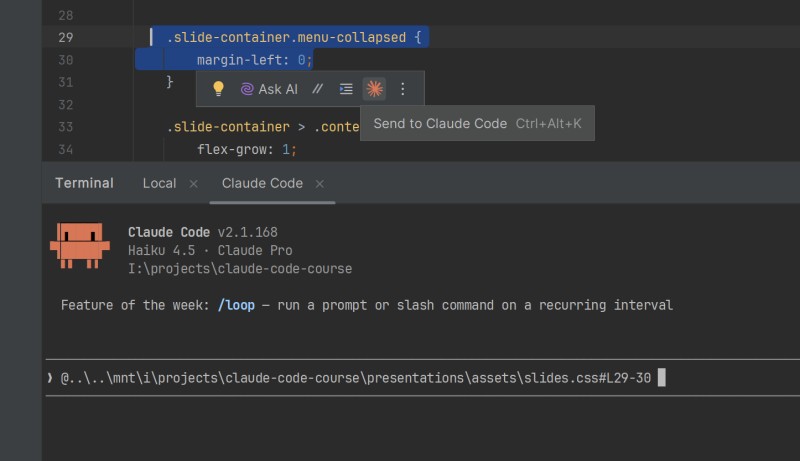Click the Claude Code pixel mascot logo
This screenshot has height=461, width=800.
click(80, 245)
